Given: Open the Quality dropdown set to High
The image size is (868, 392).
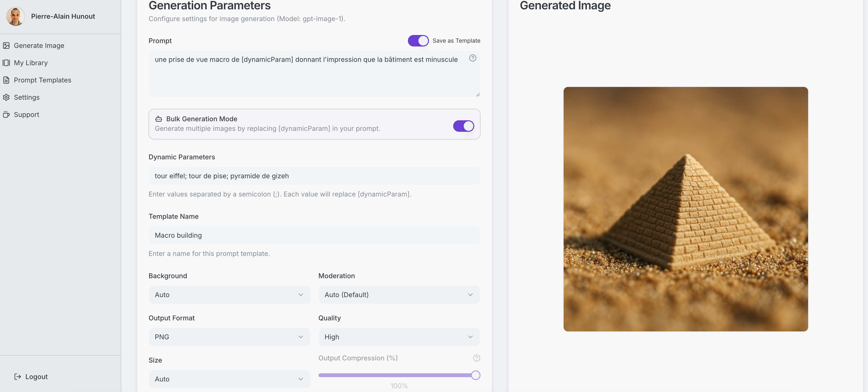Looking at the screenshot, I should coord(399,337).
